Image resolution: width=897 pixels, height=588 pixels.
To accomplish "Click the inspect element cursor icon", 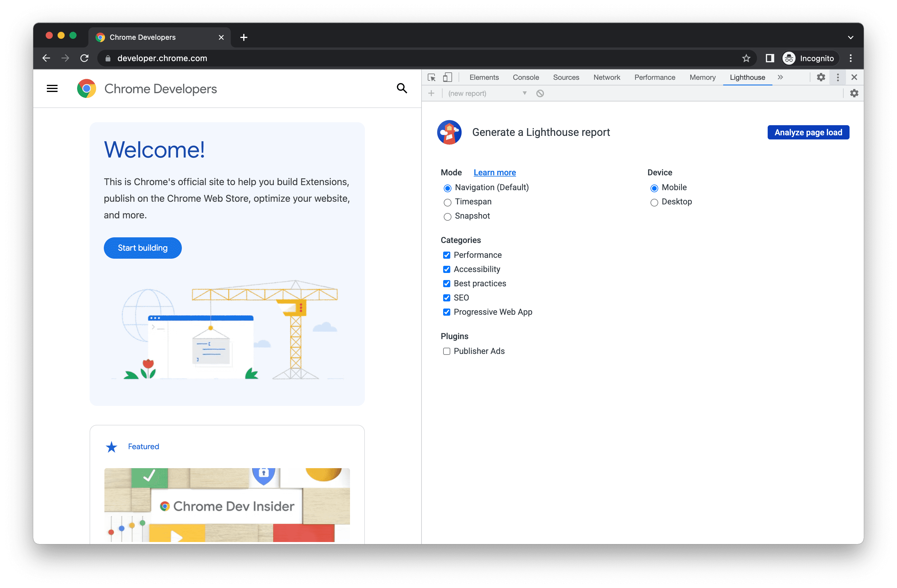I will 431,77.
